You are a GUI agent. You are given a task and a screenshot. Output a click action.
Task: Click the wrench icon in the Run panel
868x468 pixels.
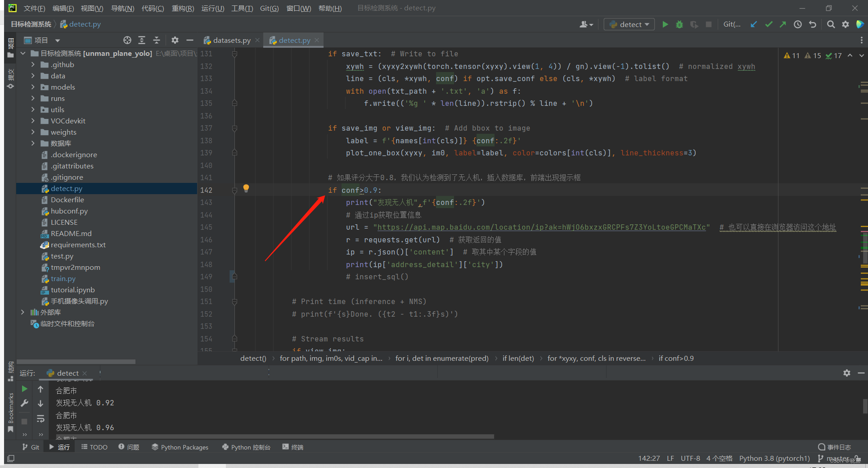(x=25, y=403)
